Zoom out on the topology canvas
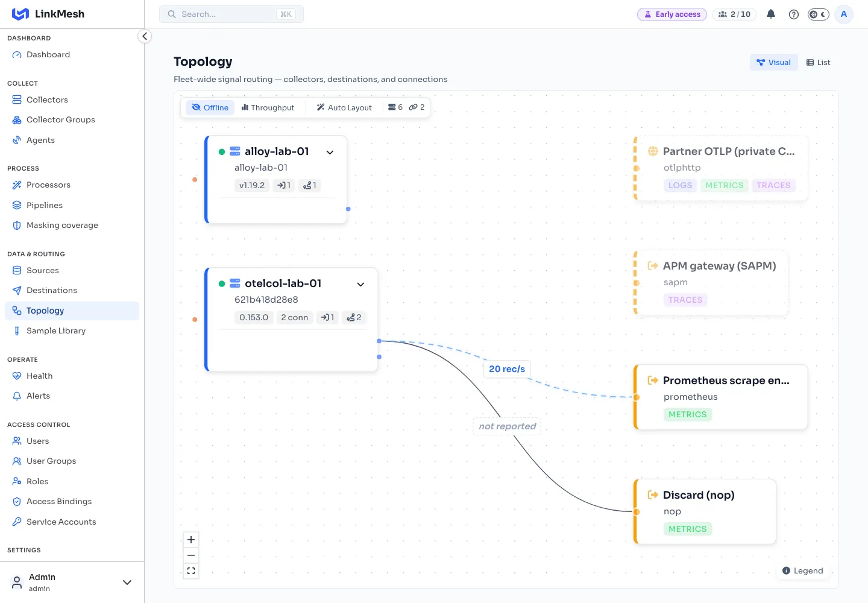Screen dimensions: 868x603 191,555
